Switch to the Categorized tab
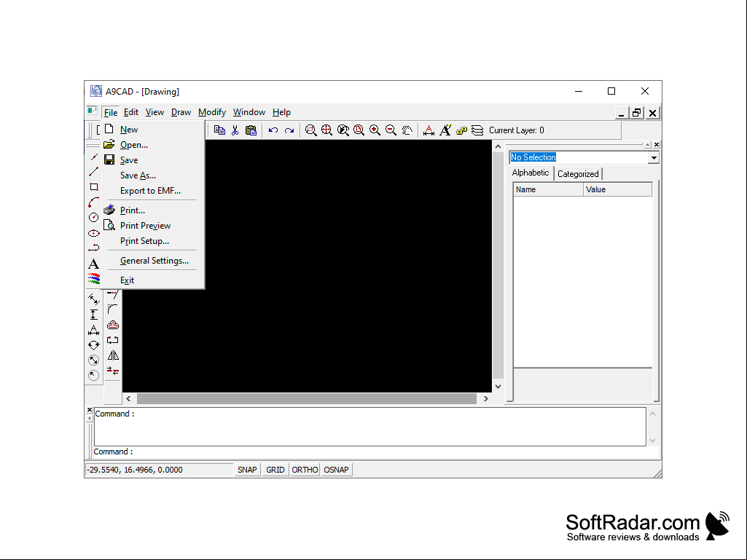The width and height of the screenshot is (747, 560). click(578, 174)
